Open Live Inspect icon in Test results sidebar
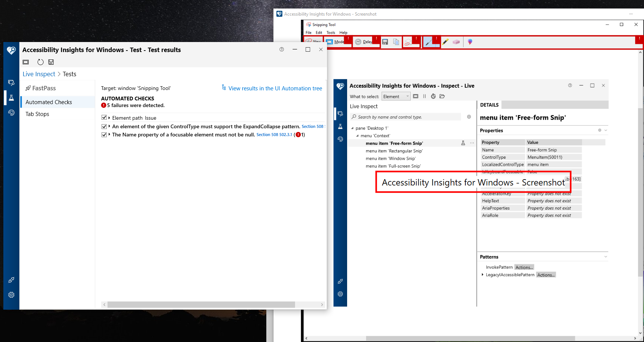 point(11,83)
